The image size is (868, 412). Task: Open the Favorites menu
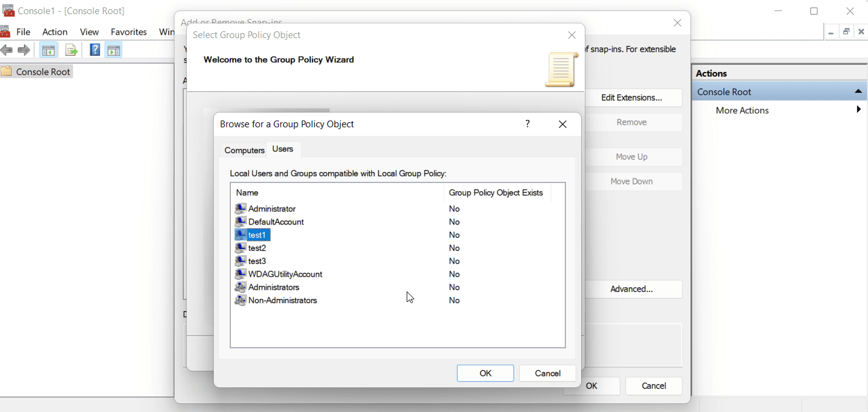coord(129,32)
